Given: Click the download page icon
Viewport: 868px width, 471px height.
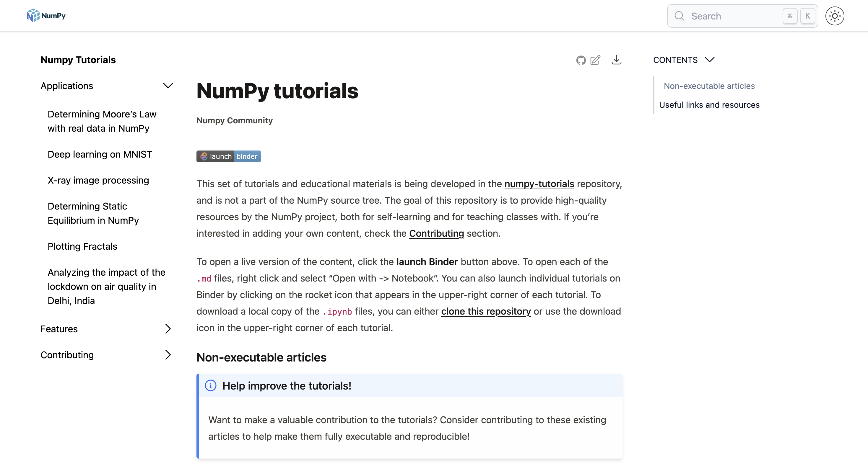Looking at the screenshot, I should tap(617, 60).
